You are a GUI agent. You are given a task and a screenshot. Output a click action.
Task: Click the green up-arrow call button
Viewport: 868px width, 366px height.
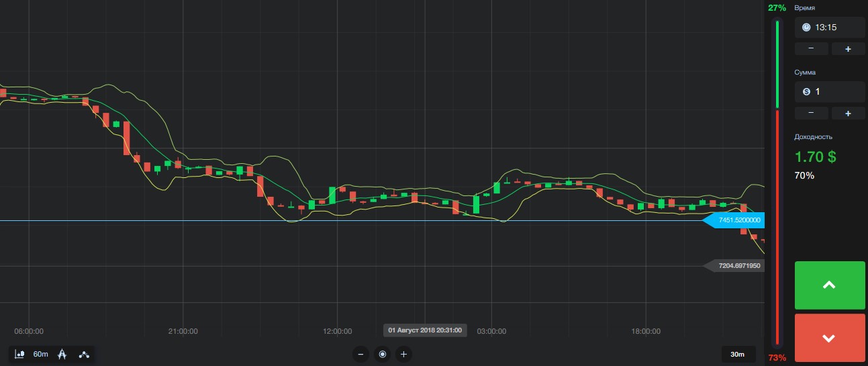coord(829,285)
